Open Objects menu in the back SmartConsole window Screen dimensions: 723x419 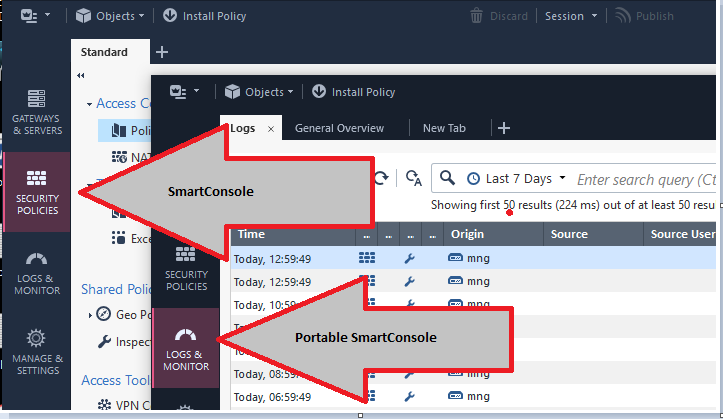pyautogui.click(x=110, y=16)
